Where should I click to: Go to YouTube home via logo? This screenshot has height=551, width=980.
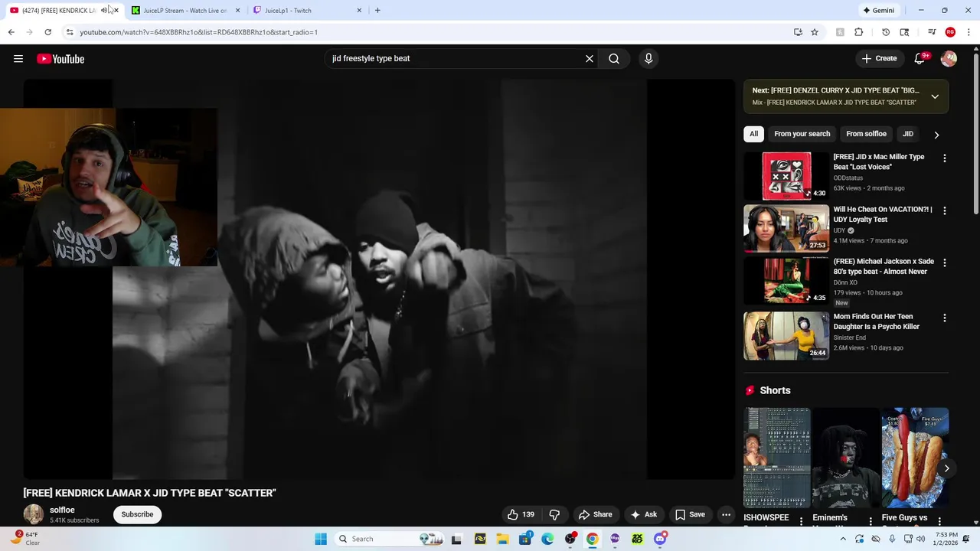60,59
